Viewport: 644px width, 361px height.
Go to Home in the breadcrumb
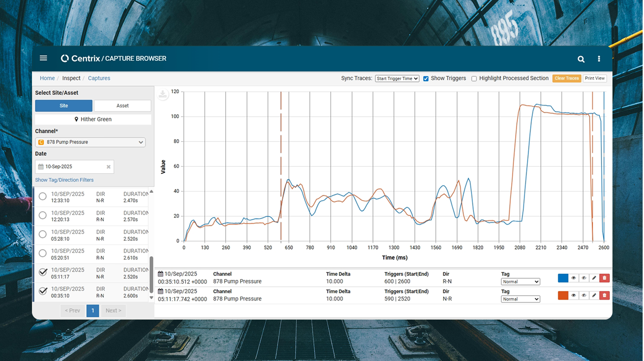(47, 78)
